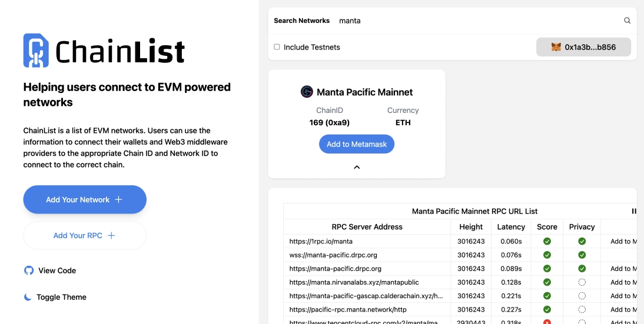Click dotted Privacy circle in pacific-rpc.manta.network row
The height and width of the screenshot is (324, 644).
tap(582, 309)
